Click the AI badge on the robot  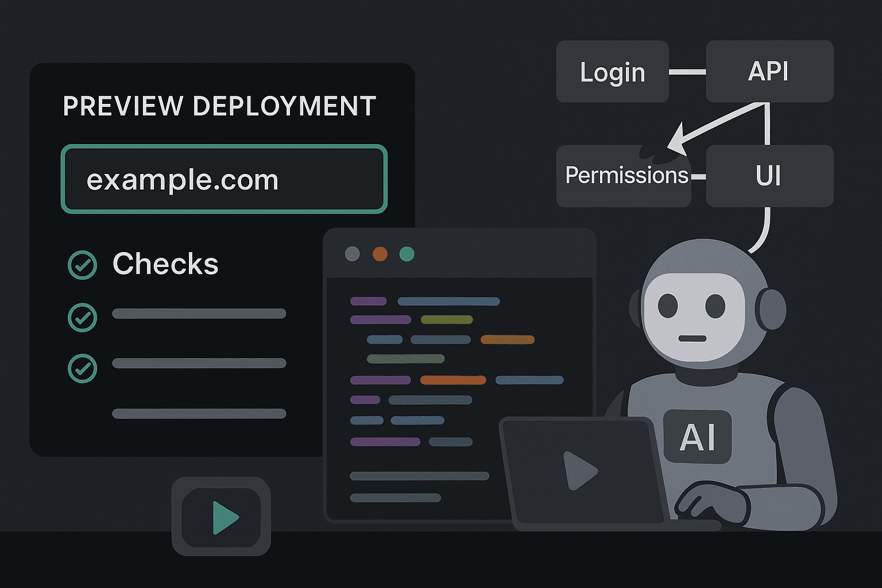tap(698, 437)
